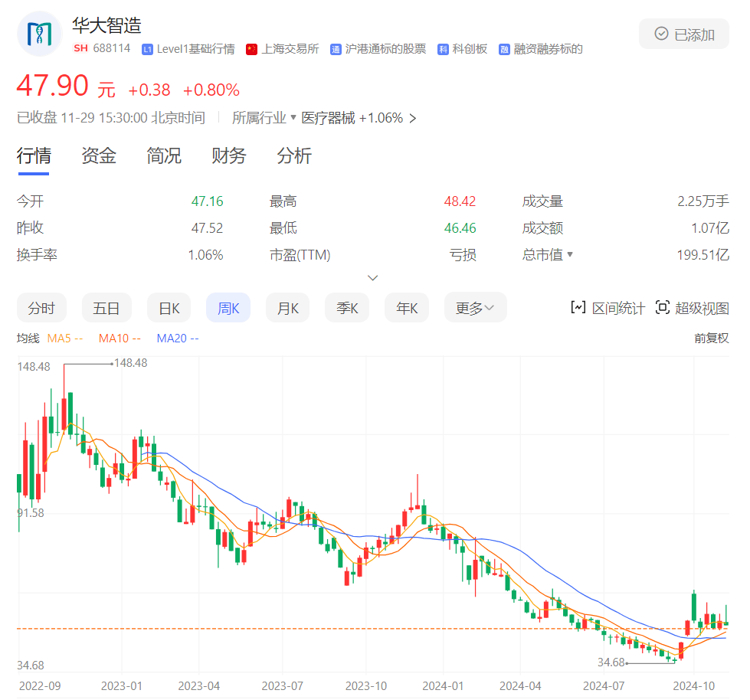Click the 市盈(TTM) value 亏损

[463, 255]
